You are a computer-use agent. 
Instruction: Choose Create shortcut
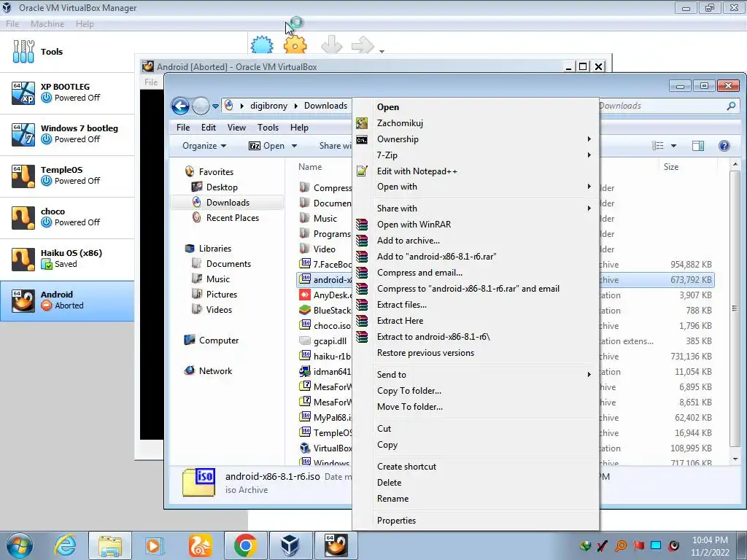point(476,467)
